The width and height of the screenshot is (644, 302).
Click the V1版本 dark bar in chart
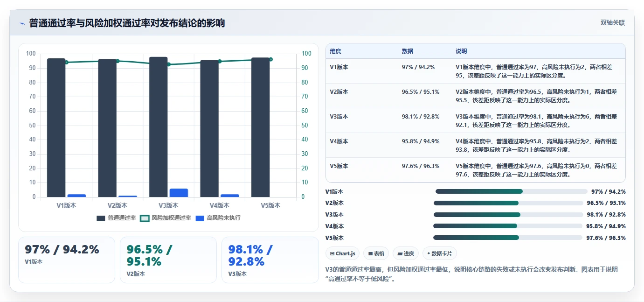[56, 127]
